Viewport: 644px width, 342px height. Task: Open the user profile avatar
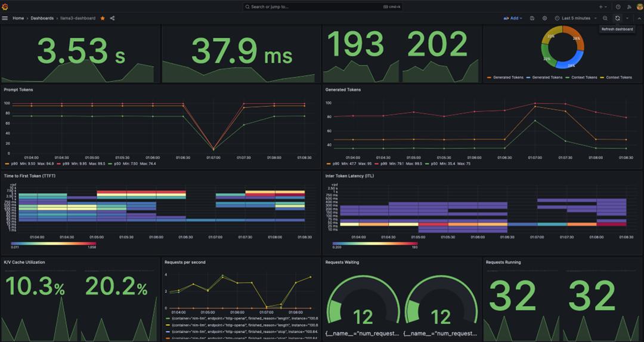639,7
